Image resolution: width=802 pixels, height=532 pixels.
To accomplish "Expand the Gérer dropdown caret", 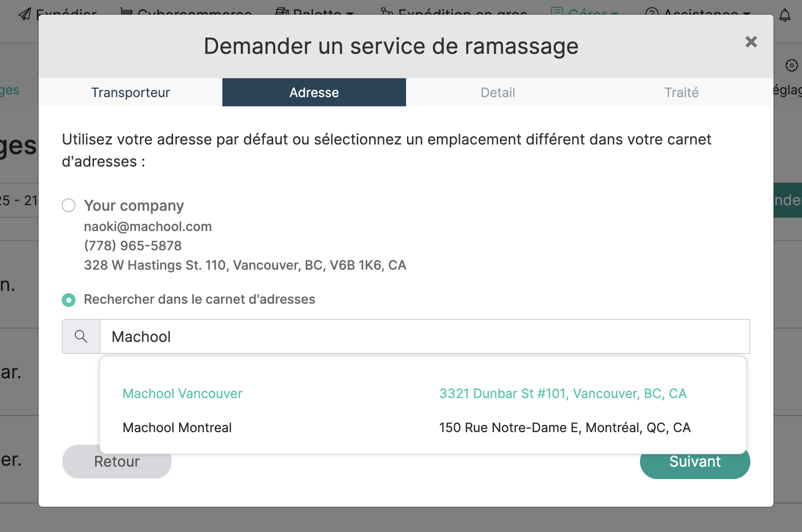I will tap(615, 14).
